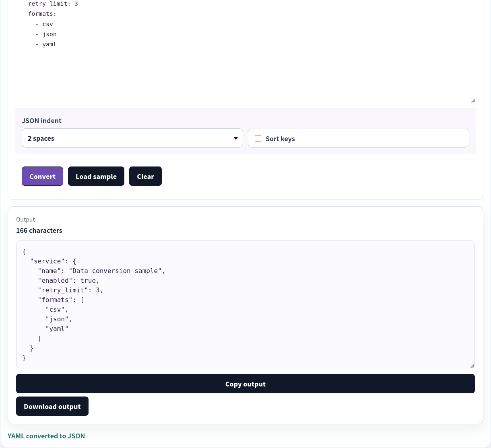This screenshot has height=448, width=491.
Task: Grab the input textarea resize handle
Action: pyautogui.click(x=473, y=101)
